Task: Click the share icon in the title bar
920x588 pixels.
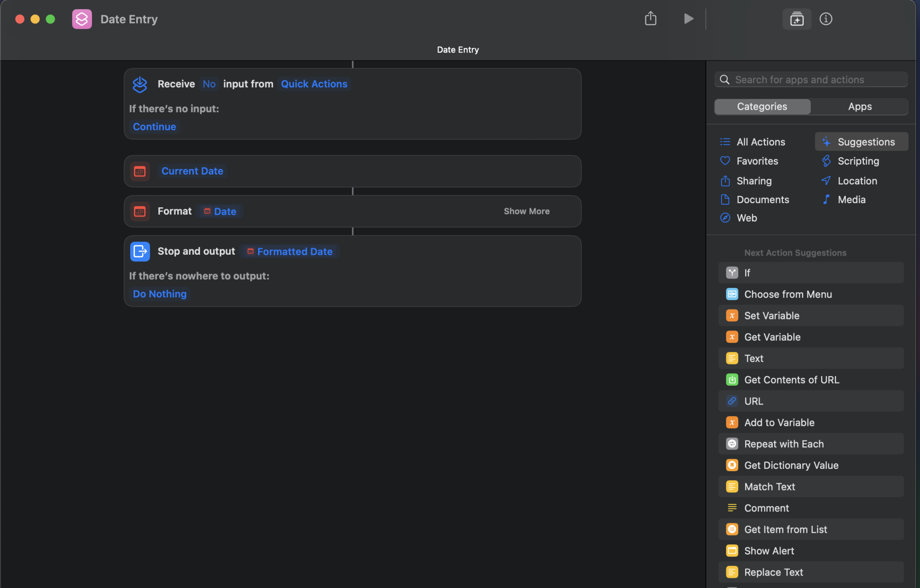Action: coord(650,19)
